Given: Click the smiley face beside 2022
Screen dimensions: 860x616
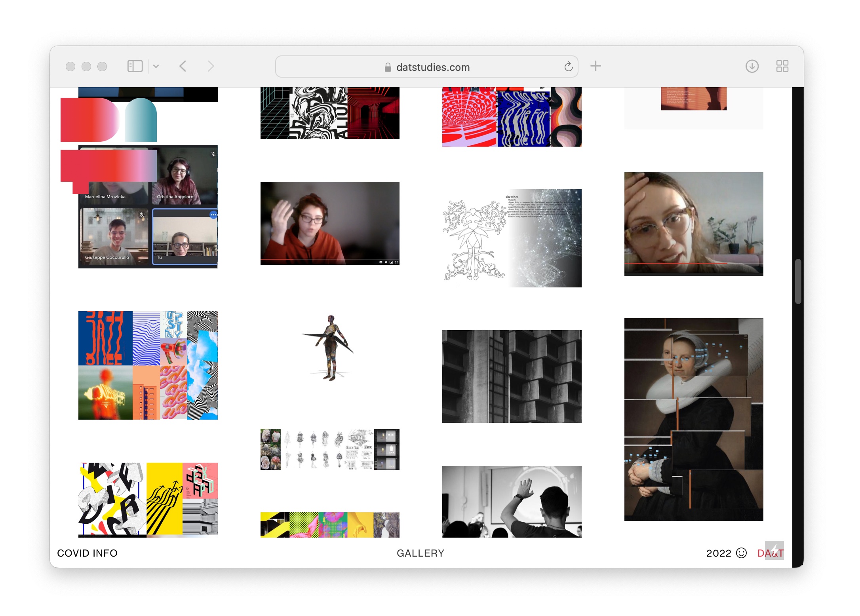Looking at the screenshot, I should [x=741, y=553].
